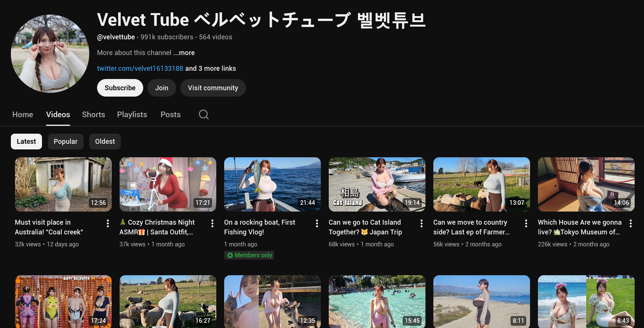This screenshot has height=328, width=644.
Task: Switch to the Home tab
Action: (x=23, y=115)
